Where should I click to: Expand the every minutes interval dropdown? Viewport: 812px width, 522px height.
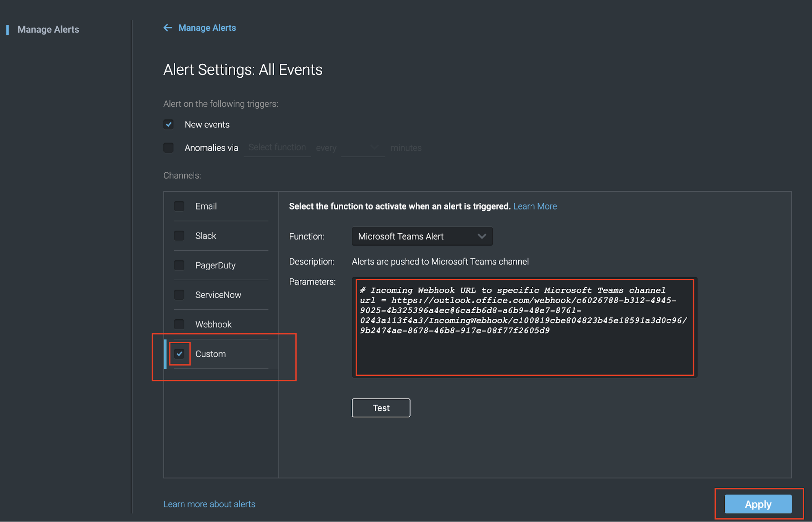[363, 148]
